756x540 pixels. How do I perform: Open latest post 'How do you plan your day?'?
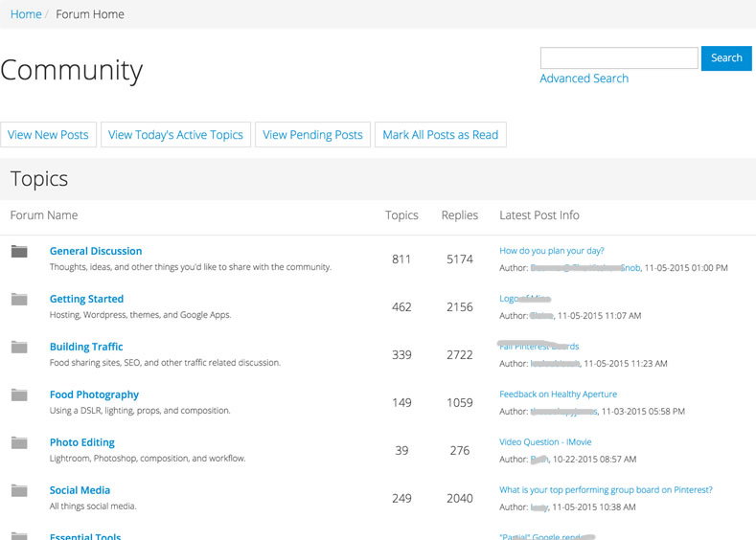552,251
